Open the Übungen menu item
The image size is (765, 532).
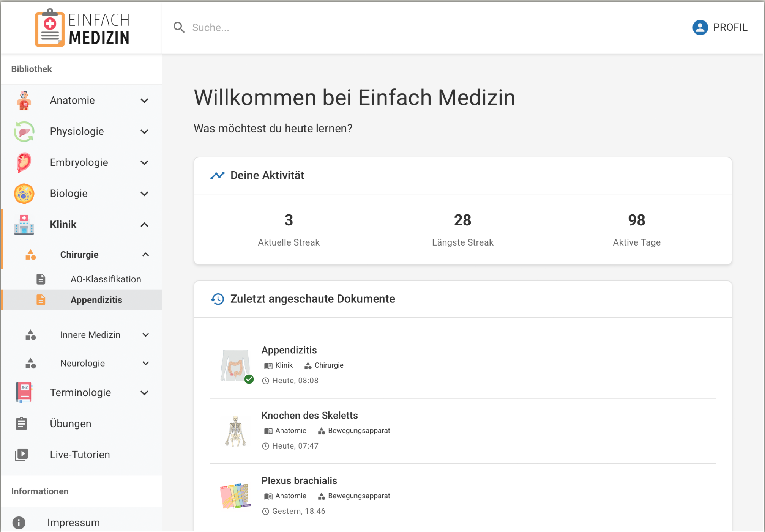tap(71, 423)
